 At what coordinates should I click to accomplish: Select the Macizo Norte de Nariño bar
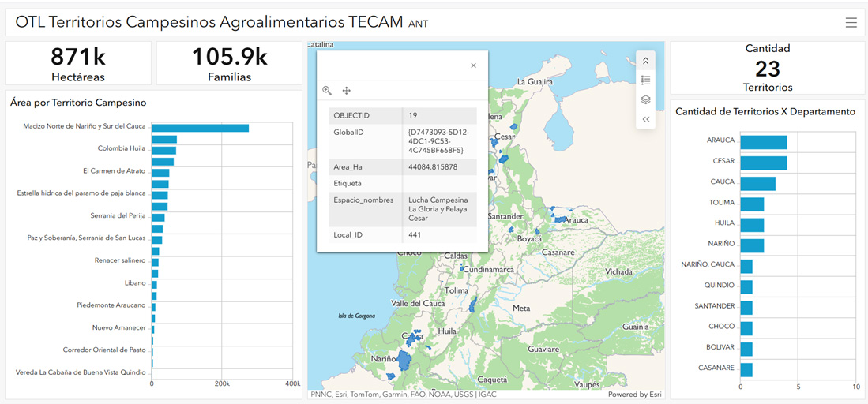point(200,128)
